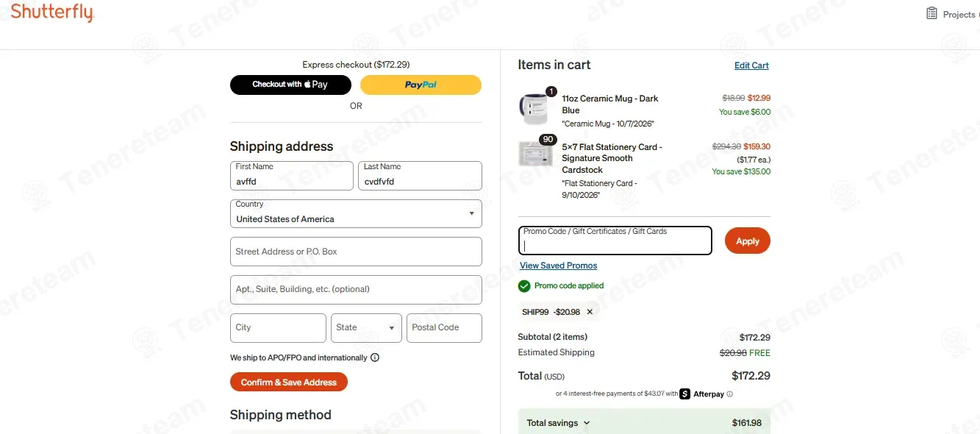Click the Apply promo button
The height and width of the screenshot is (434, 980).
pos(747,241)
